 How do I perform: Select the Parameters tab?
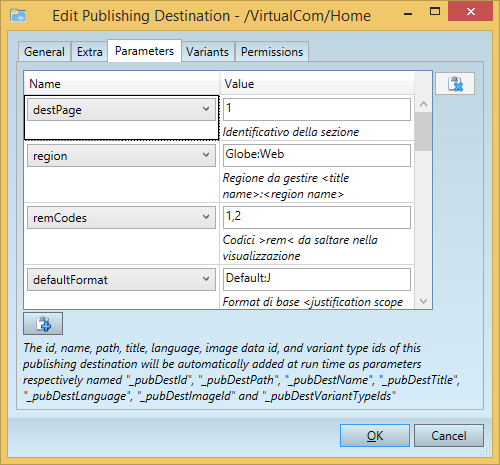(x=144, y=51)
